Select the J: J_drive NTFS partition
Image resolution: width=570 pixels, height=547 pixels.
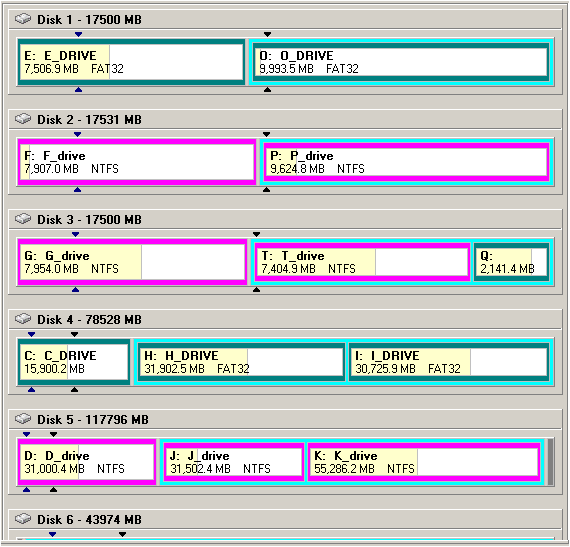click(x=233, y=462)
